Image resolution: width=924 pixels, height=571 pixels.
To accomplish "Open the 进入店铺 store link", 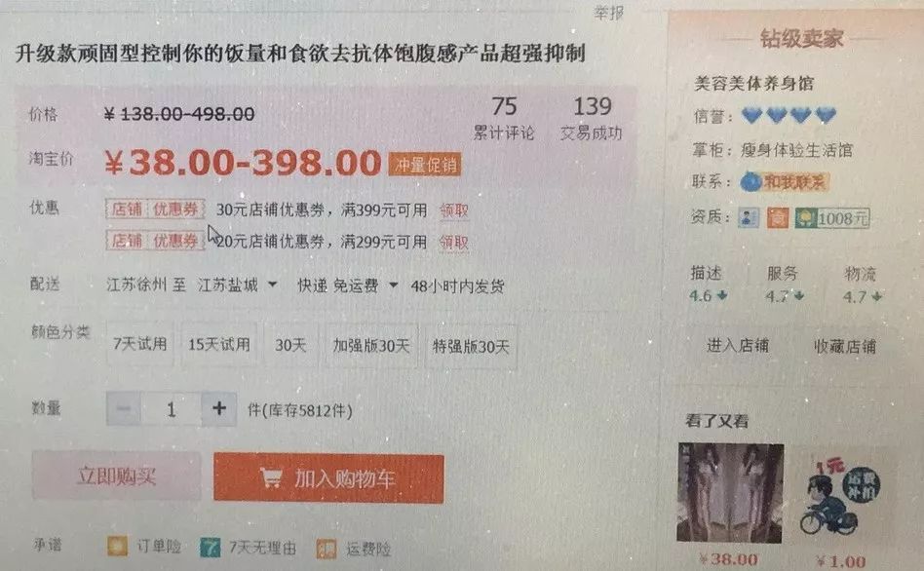I will pos(738,346).
